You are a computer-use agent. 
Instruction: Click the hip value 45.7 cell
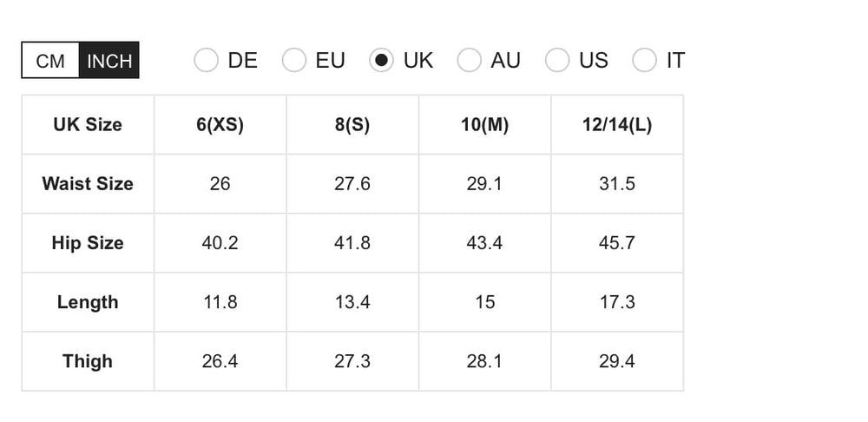(x=616, y=242)
